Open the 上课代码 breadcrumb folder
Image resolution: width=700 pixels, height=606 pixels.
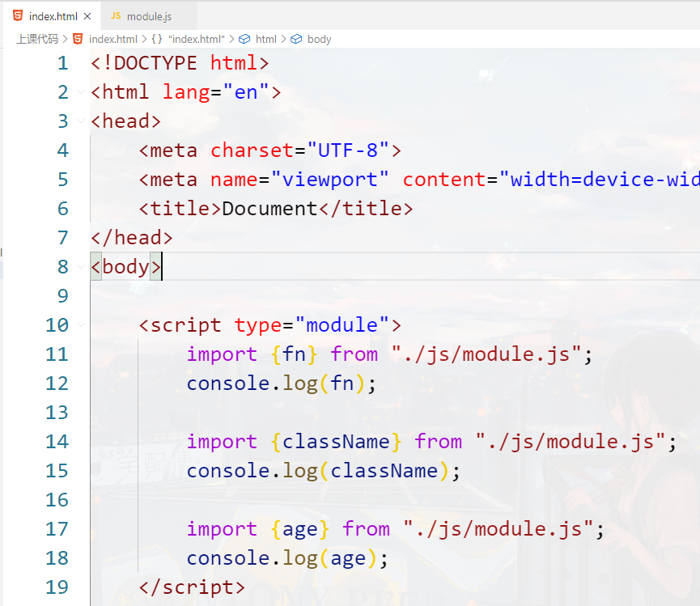click(x=37, y=40)
